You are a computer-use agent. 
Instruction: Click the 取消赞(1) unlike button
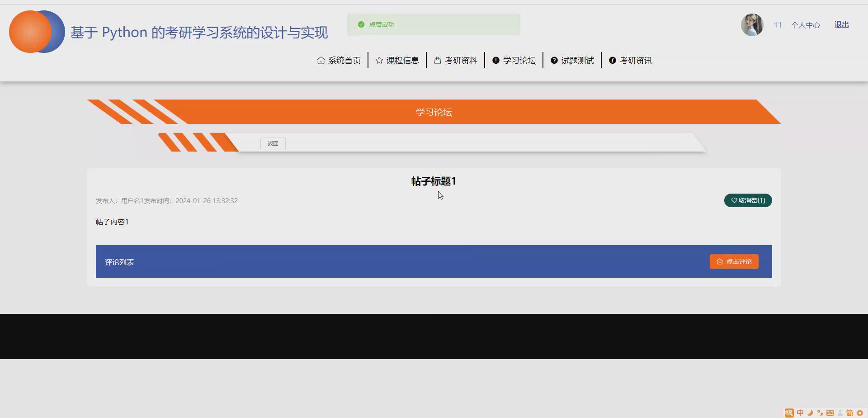(x=748, y=200)
